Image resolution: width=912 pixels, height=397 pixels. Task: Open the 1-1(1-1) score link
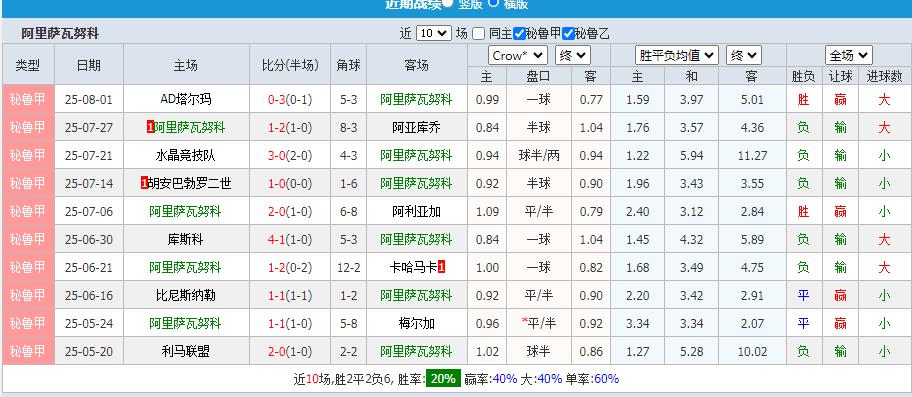(290, 295)
